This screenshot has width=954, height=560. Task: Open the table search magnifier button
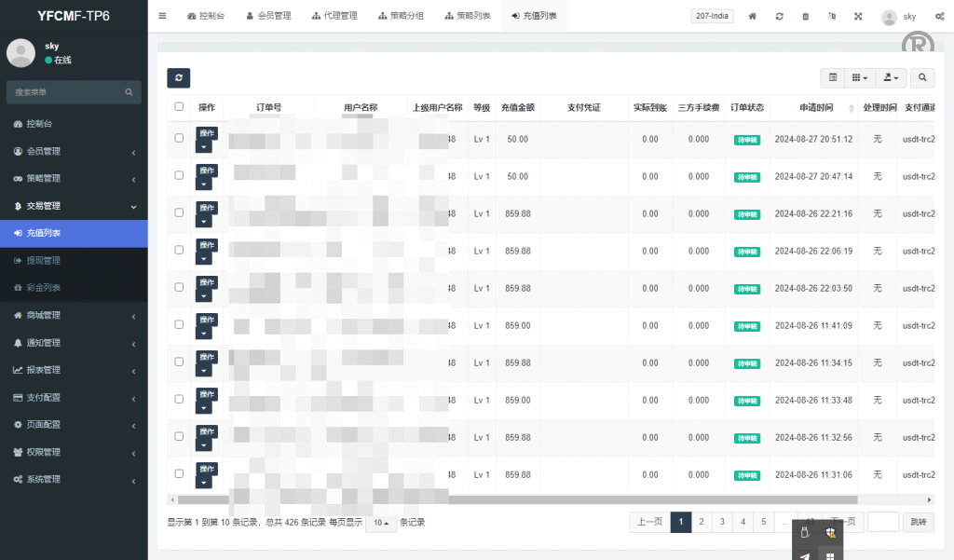(x=922, y=78)
